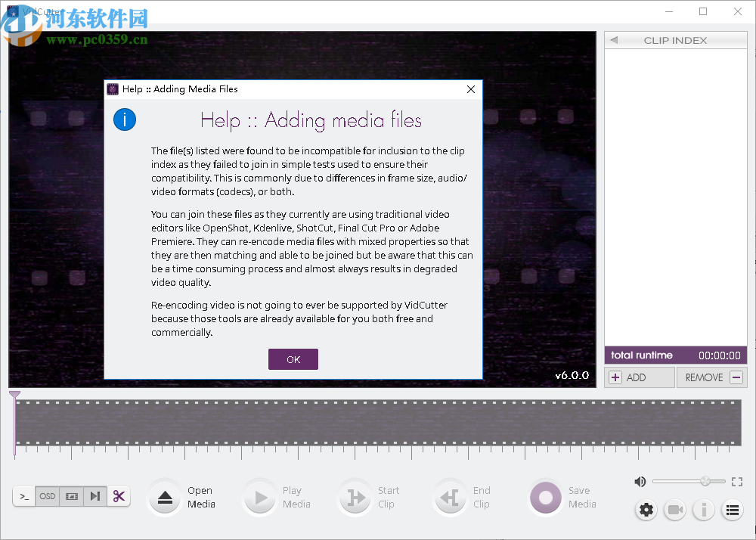Click the Start Clip button
Image resolution: width=756 pixels, height=540 pixels.
coord(355,498)
